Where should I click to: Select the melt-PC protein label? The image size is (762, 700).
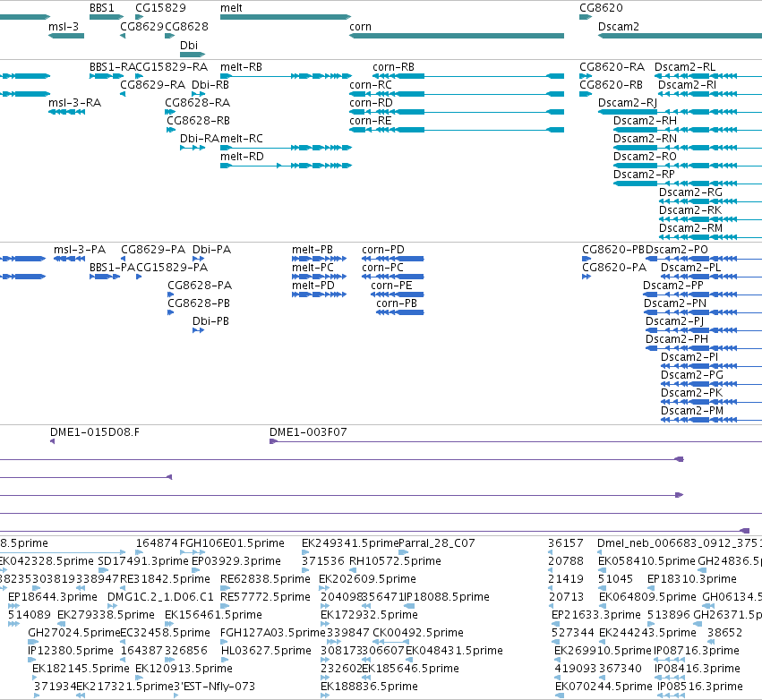(x=313, y=268)
